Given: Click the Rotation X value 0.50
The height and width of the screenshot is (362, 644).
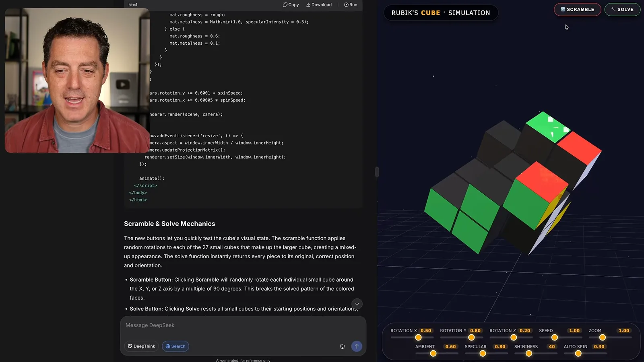Looking at the screenshot, I should (x=426, y=331).
